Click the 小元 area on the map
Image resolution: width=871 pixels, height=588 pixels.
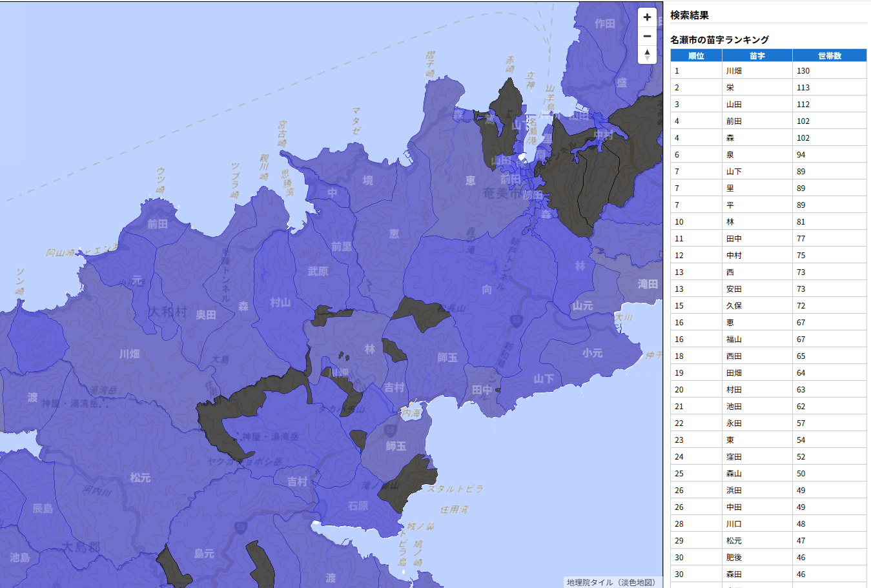pos(592,353)
